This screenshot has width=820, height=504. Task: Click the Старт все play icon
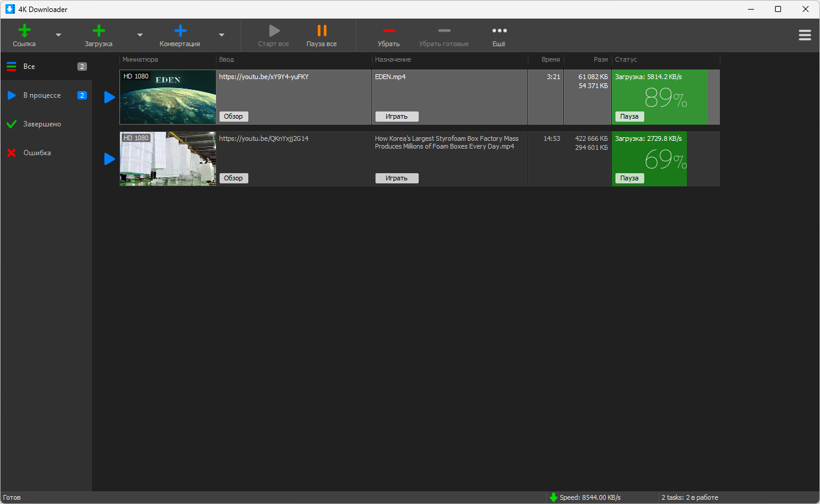(274, 31)
